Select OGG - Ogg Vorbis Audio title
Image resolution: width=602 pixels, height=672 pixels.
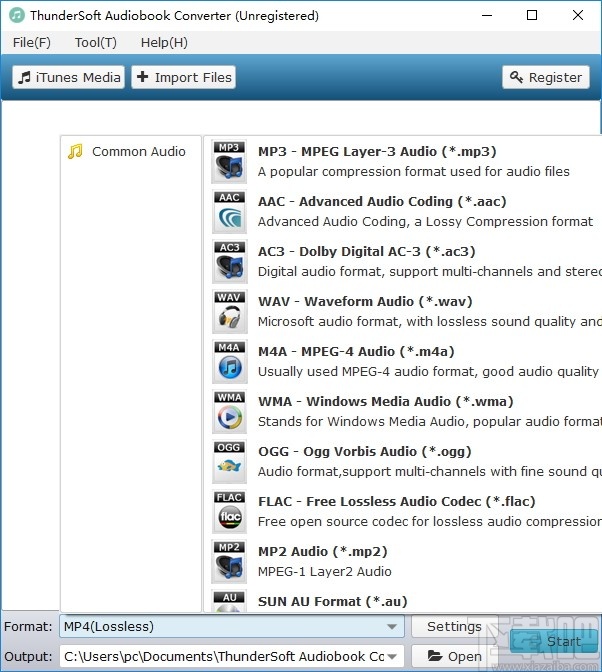pos(365,451)
